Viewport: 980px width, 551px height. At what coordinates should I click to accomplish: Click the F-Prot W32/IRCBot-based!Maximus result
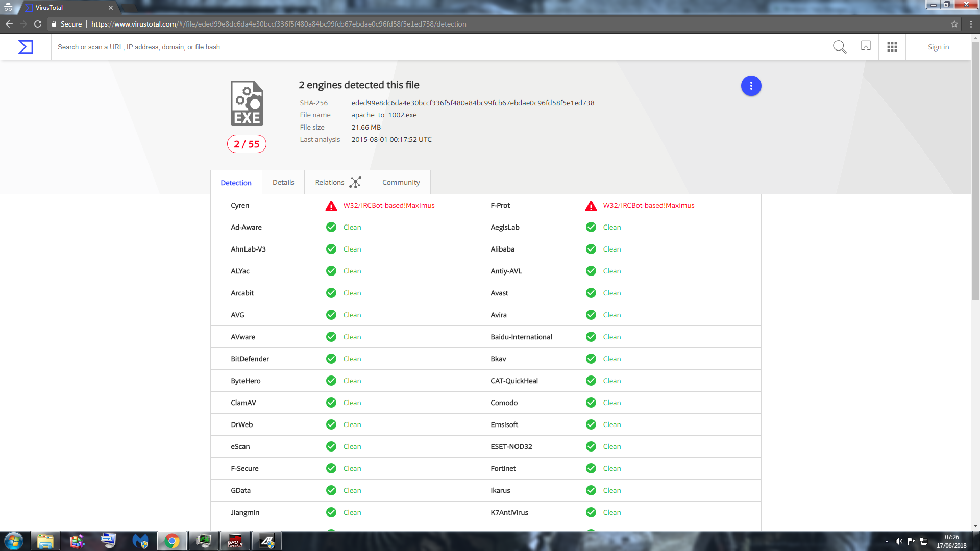point(649,205)
